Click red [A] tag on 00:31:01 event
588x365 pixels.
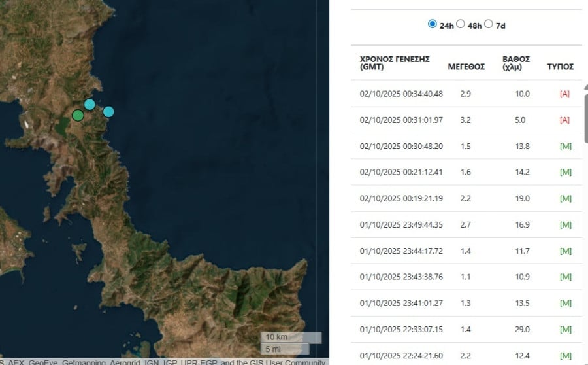click(x=564, y=120)
